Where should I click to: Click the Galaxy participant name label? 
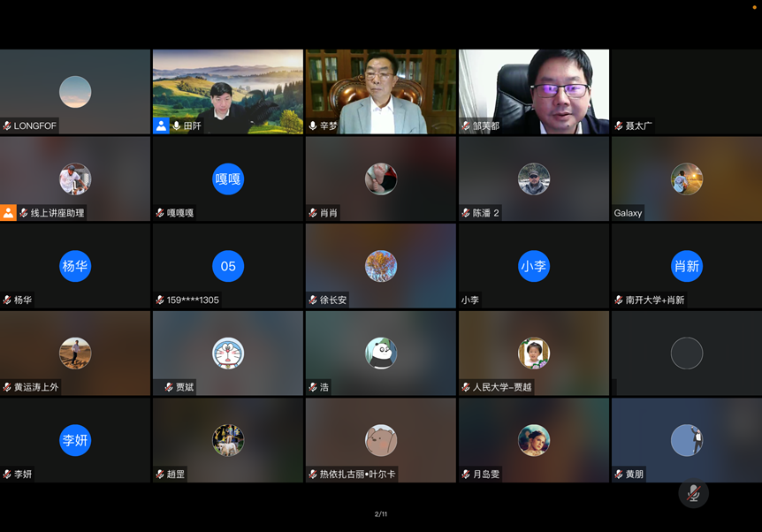coord(629,213)
